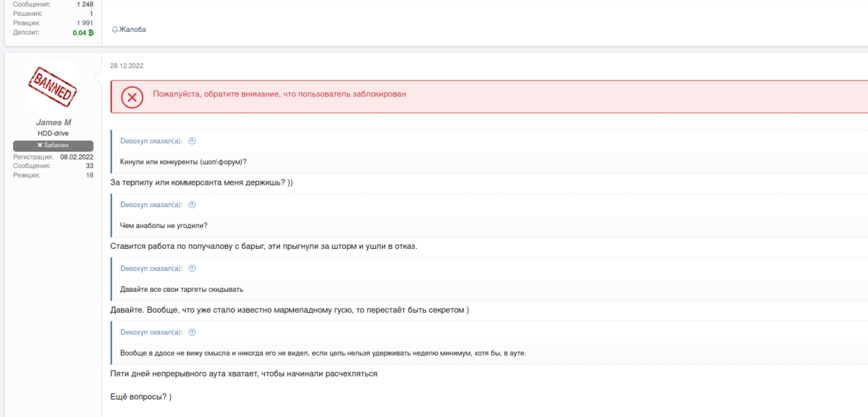Screen dimensions: 868x417
Task: Expand the quote 'Давайте все свои таргеты скидывать'
Action: [x=182, y=289]
